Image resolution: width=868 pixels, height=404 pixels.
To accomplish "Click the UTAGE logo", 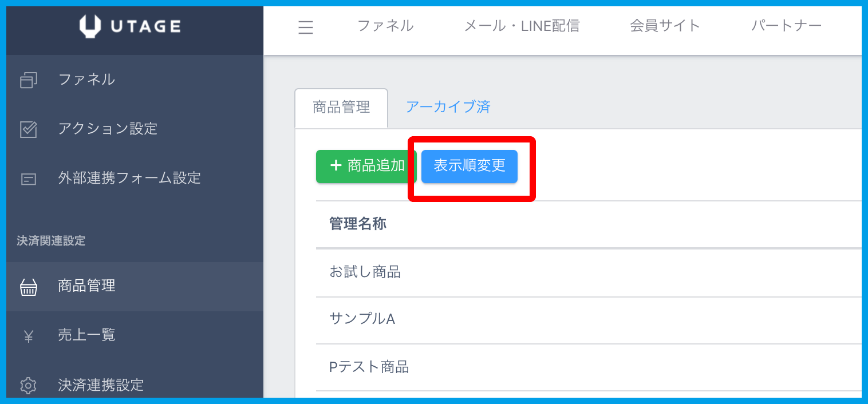I will [130, 26].
